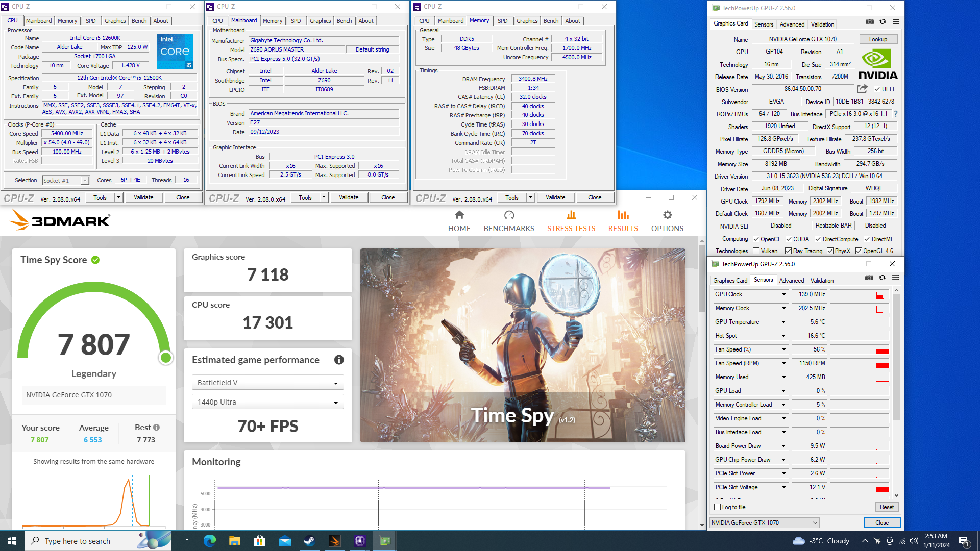Toggle Vulkan checkbox in GPU-Z
Screen dimensions: 980x551
tap(756, 251)
